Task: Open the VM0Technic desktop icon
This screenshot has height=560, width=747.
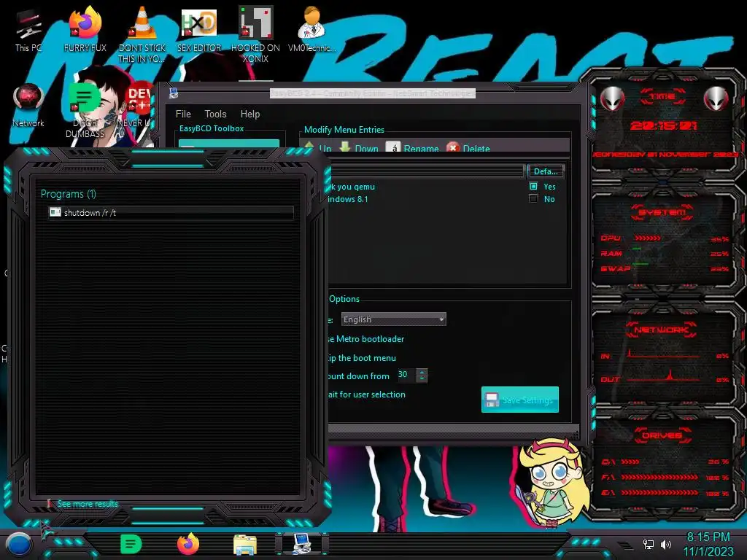Action: [312, 30]
